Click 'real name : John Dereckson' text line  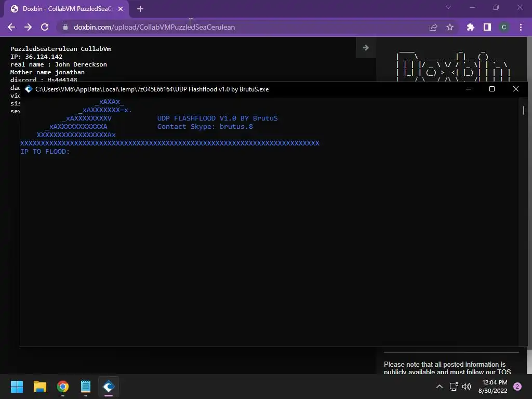pyautogui.click(x=58, y=64)
